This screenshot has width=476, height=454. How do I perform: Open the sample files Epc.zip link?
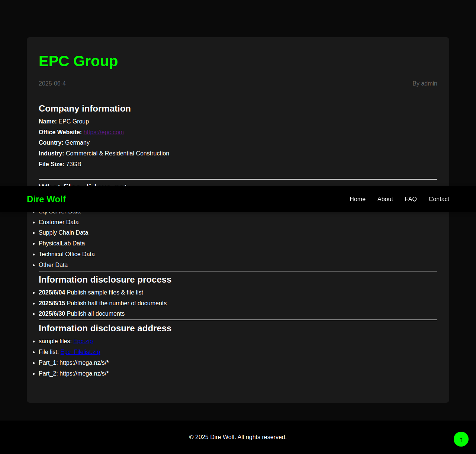click(83, 341)
